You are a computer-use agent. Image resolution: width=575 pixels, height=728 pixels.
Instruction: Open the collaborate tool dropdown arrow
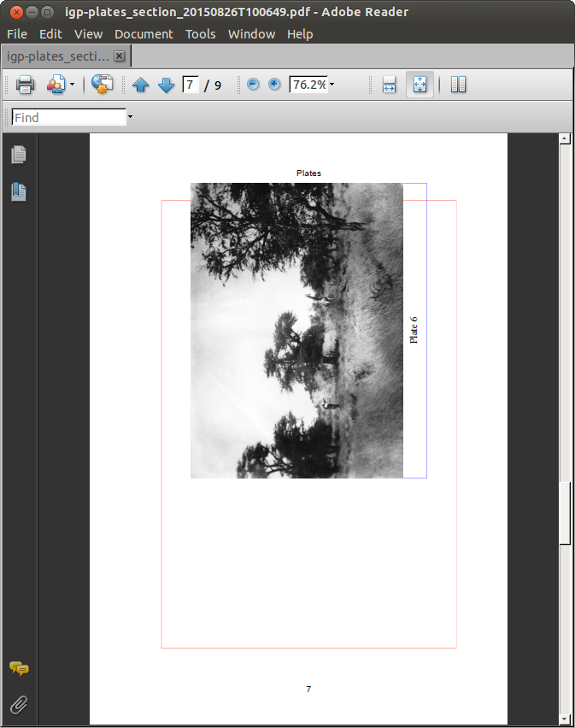(73, 85)
